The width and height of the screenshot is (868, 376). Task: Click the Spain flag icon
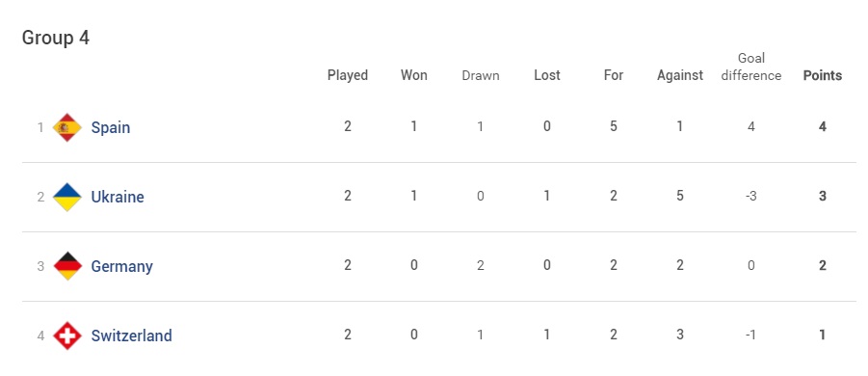67,127
